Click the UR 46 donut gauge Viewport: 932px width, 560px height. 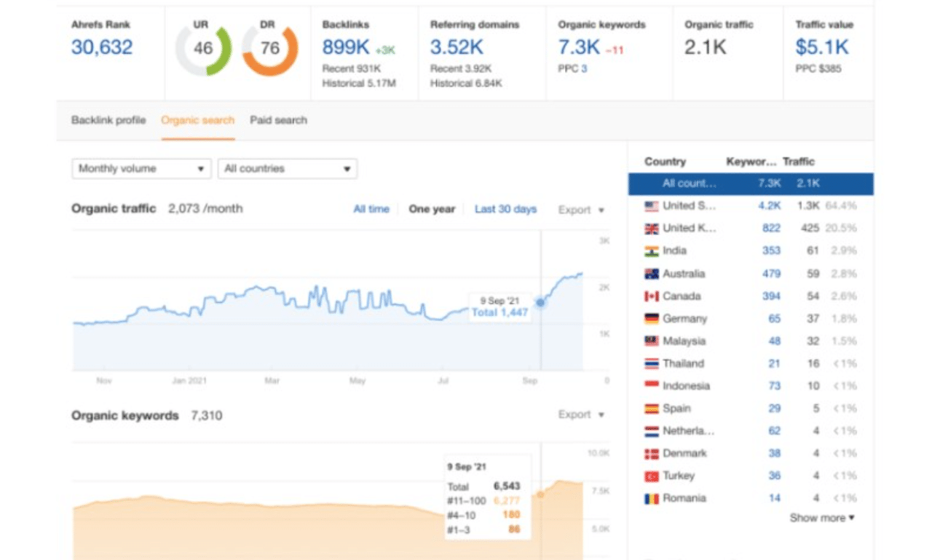(x=203, y=50)
